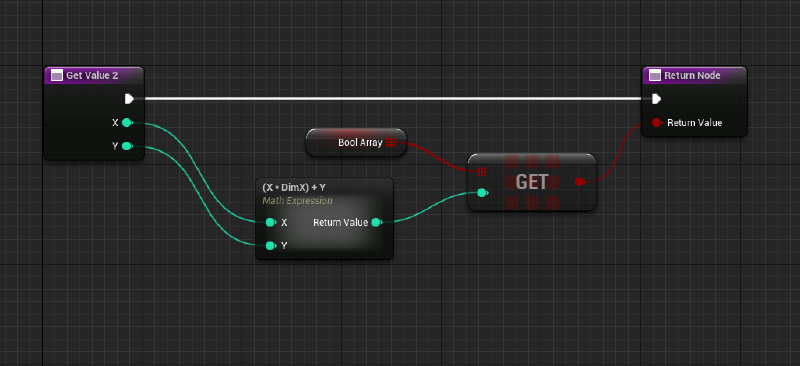Click the X label in Math Expression node
The width and height of the screenshot is (800, 366).
pyautogui.click(x=284, y=223)
